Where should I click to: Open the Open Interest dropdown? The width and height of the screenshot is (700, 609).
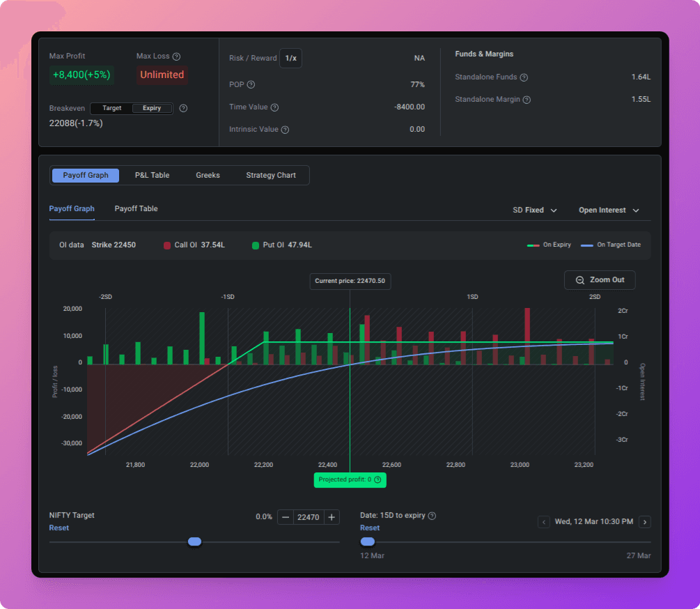tap(609, 210)
